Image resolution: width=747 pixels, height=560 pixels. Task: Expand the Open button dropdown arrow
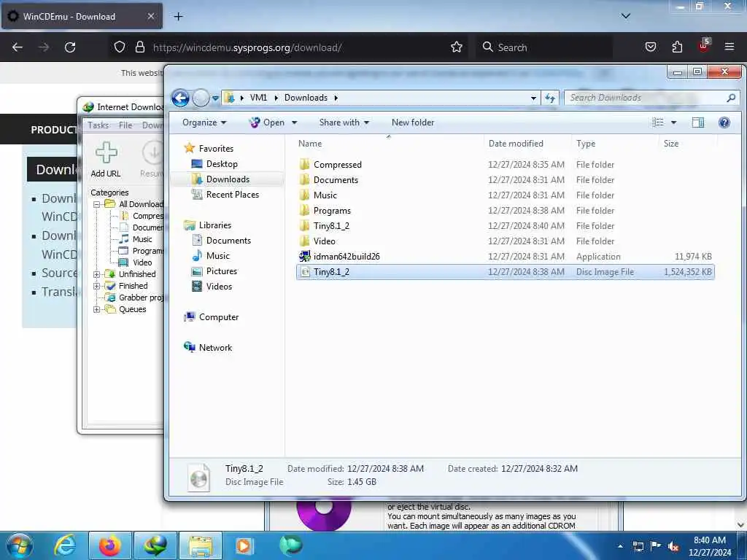coord(295,122)
